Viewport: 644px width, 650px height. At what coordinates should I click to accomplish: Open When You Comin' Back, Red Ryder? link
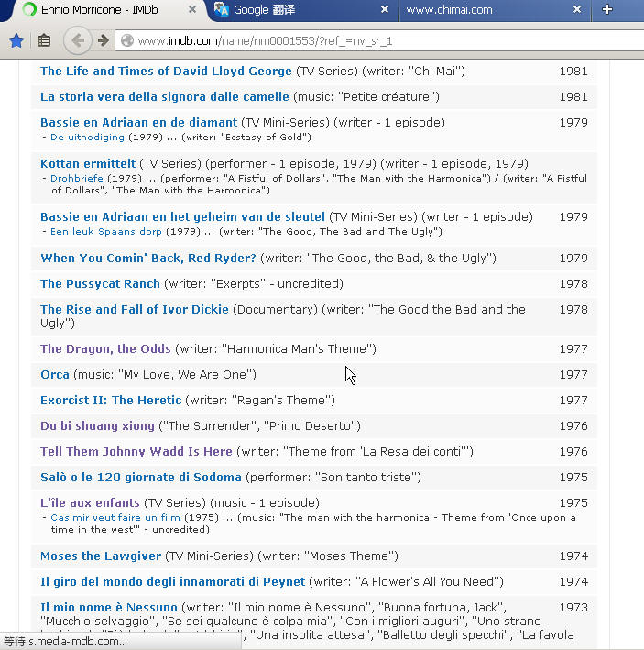click(x=148, y=258)
